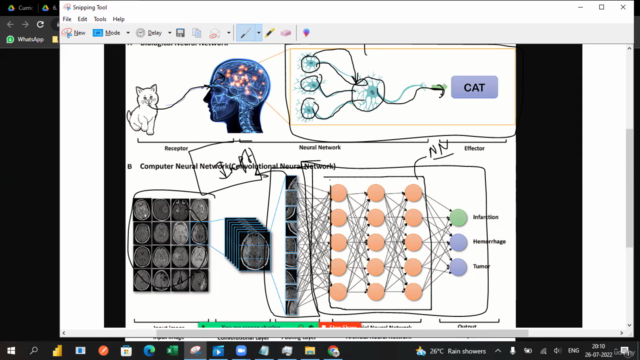The height and width of the screenshot is (360, 640).
Task: Click the horizontal scrollbar thumb in Snipping Tool
Action: 342,333
